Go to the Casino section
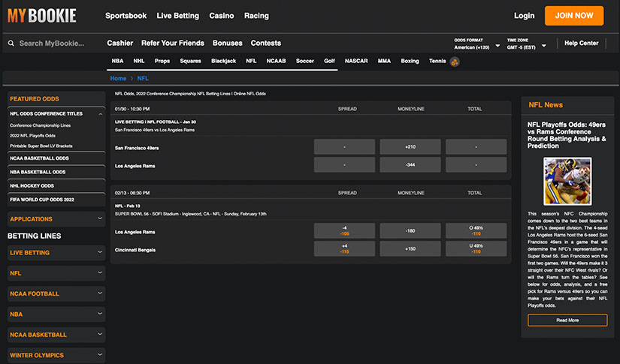The image size is (620, 364). tap(222, 16)
